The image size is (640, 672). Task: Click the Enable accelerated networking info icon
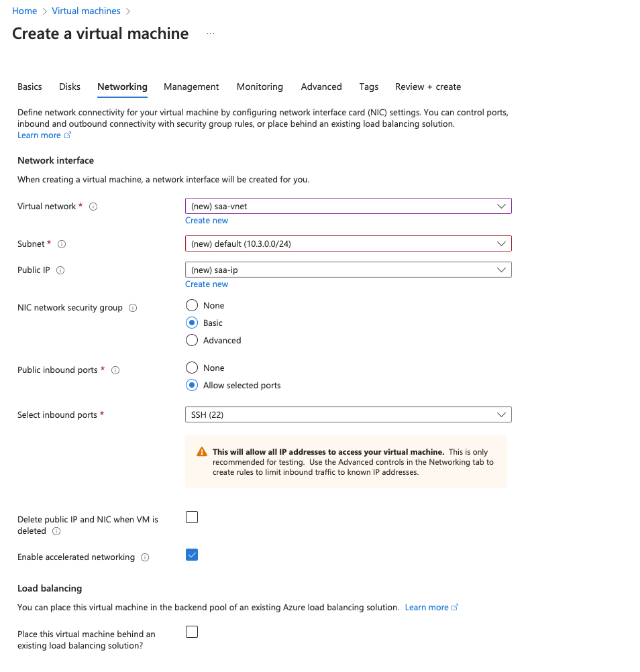point(145,557)
